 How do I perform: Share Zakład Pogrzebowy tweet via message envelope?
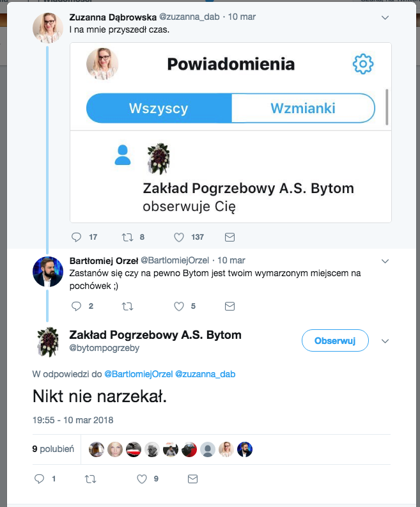click(192, 479)
